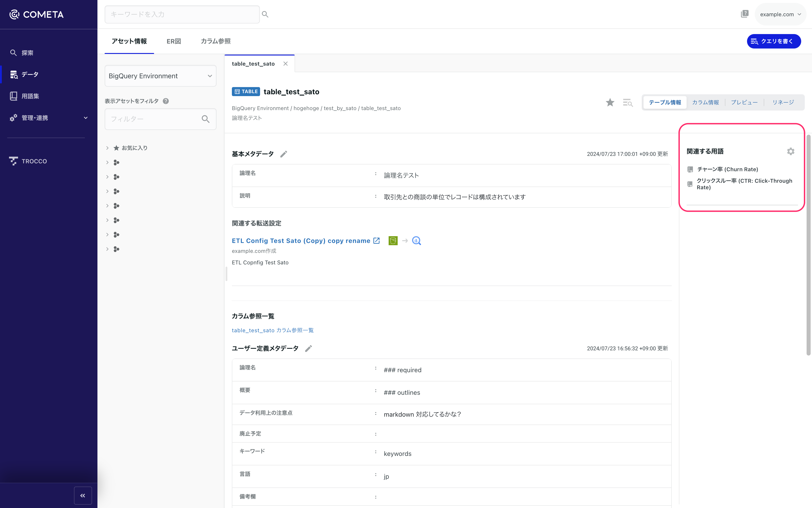Click the external-link icon after ETL config name
Screen dimensions: 812x508
tap(377, 240)
